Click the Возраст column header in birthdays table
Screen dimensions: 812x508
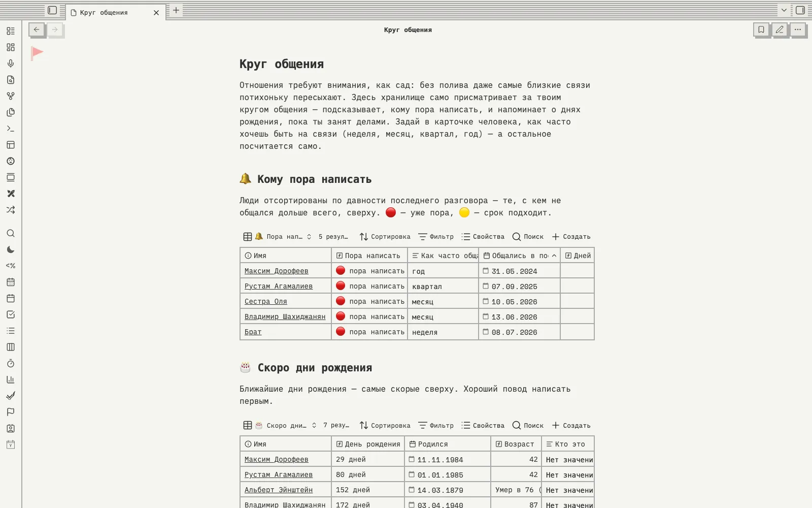click(x=516, y=444)
